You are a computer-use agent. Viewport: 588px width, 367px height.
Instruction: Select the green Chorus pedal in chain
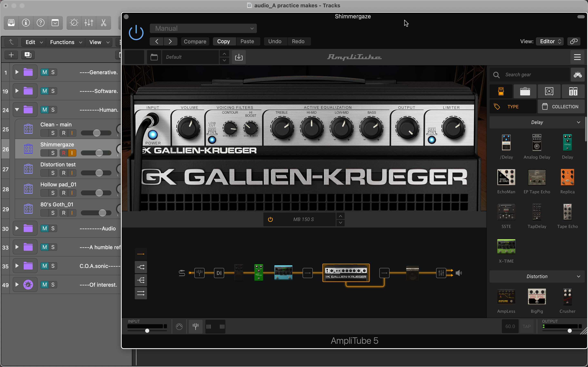coord(259,272)
